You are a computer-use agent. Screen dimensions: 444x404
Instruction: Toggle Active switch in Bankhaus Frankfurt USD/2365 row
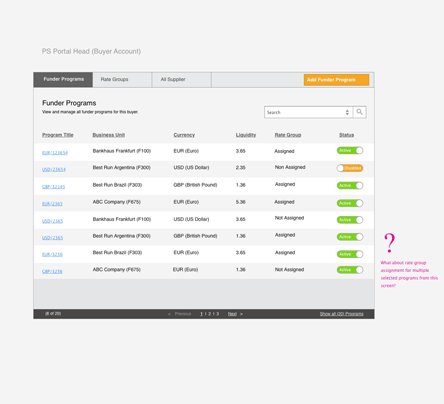tap(350, 220)
